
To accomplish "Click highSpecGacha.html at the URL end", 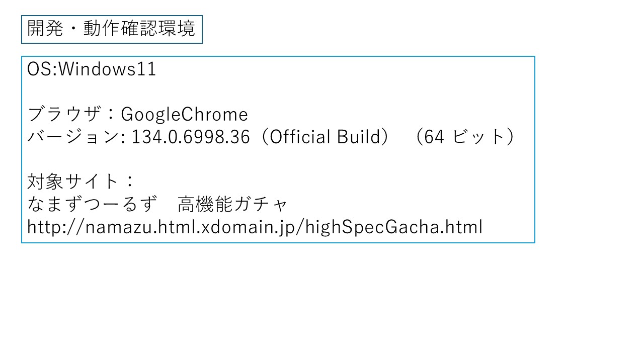I will [x=395, y=227].
